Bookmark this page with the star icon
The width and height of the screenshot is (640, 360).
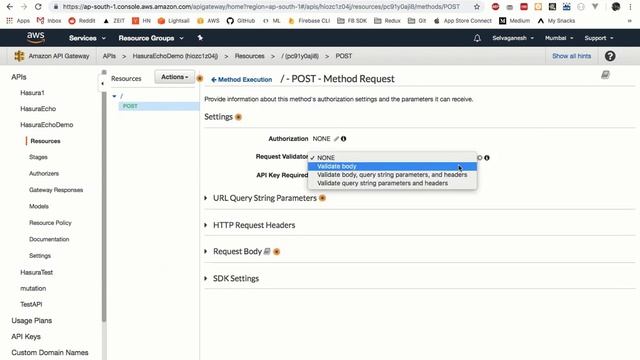pyautogui.click(x=477, y=7)
